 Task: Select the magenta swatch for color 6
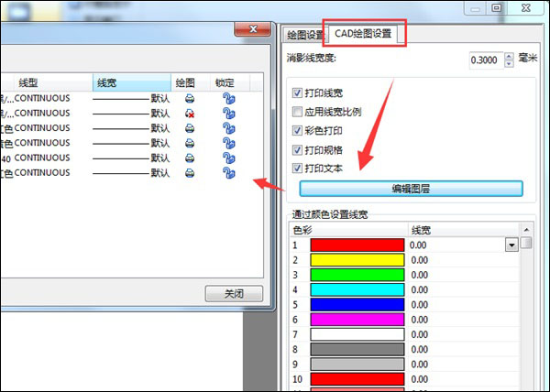pyautogui.click(x=357, y=320)
